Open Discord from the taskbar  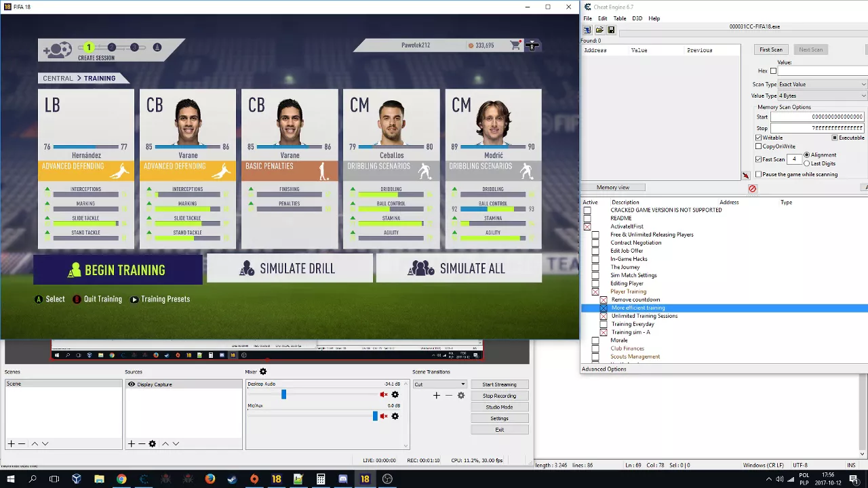(342, 479)
